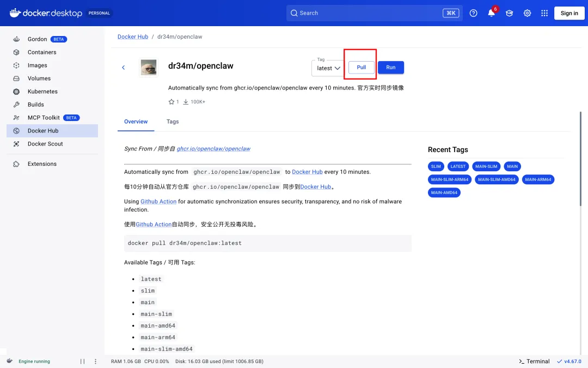The image size is (588, 368).
Task: Open the apps grid icon
Action: coord(544,13)
